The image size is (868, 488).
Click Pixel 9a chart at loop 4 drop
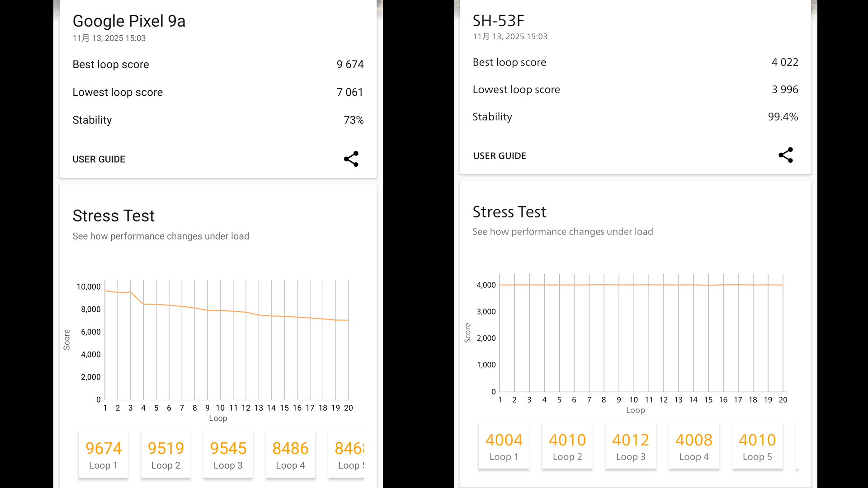[143, 304]
